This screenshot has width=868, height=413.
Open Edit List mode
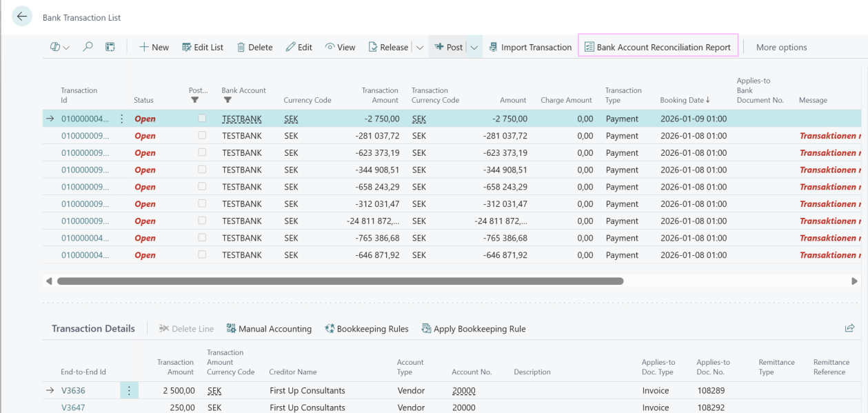tap(203, 47)
